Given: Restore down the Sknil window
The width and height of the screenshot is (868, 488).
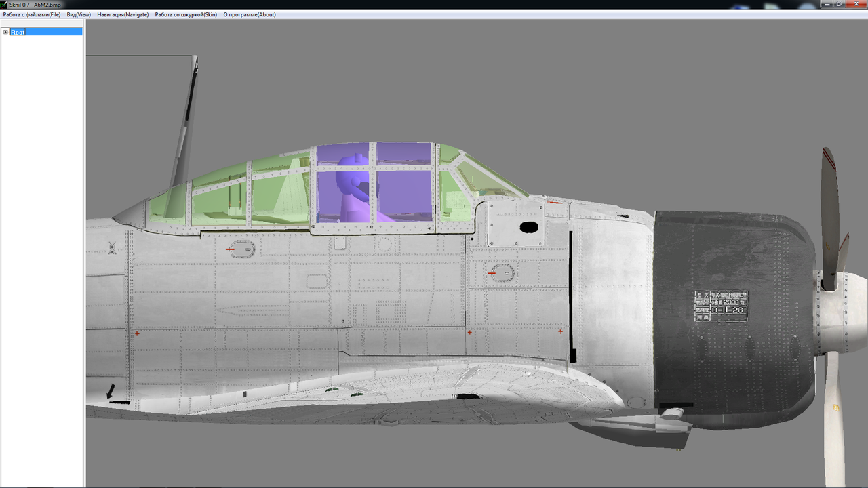Looking at the screenshot, I should click(840, 4).
